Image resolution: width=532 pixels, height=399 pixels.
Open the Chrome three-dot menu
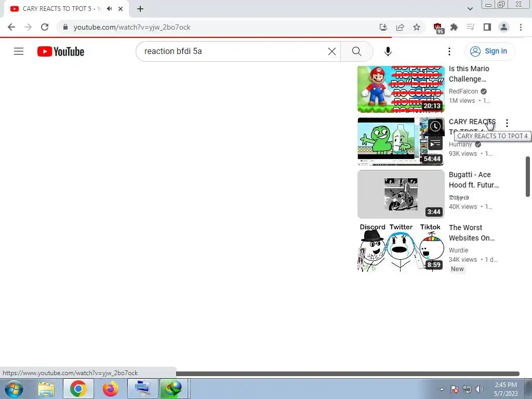tap(521, 27)
